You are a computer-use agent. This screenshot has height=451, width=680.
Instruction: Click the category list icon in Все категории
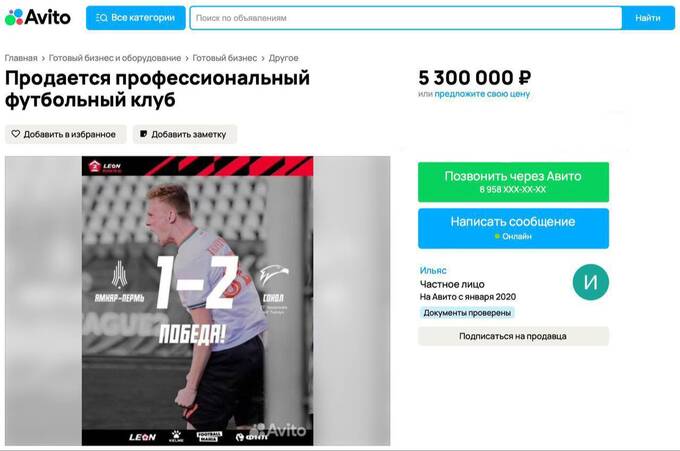pyautogui.click(x=101, y=18)
